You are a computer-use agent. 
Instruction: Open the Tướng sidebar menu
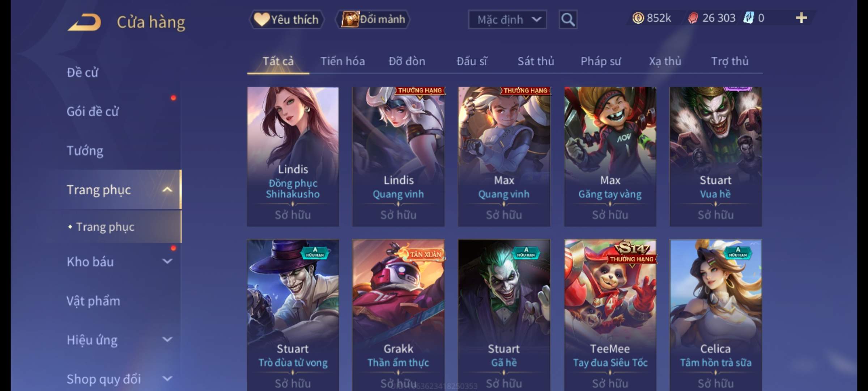click(85, 150)
